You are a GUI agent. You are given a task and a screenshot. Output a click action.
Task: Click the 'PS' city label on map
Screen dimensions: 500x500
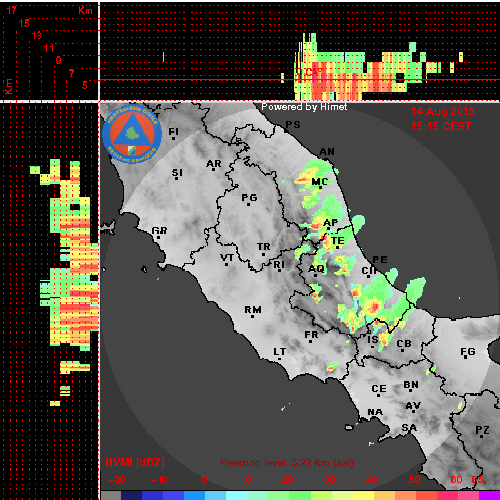pyautogui.click(x=293, y=125)
